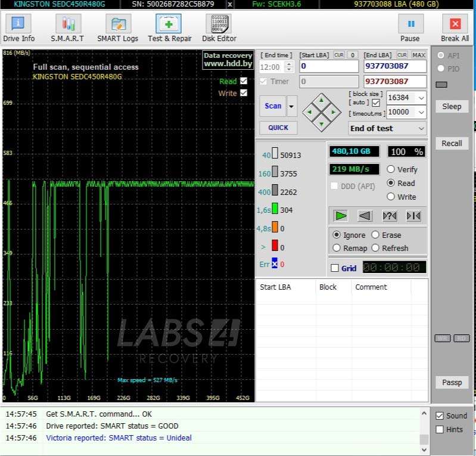Select the Erase radio option

[375, 235]
